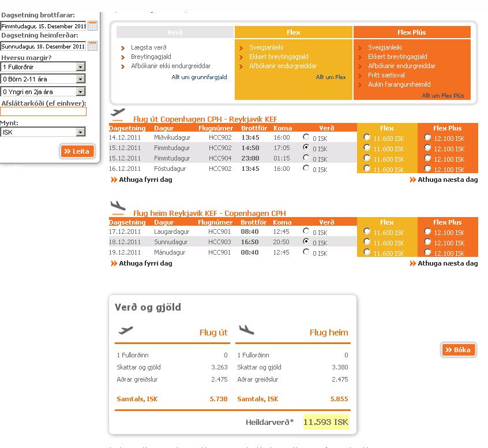Click arrow bullet beside Afbókanir ekki endurgreiddar
Screen dimensions: 488x448
123,66
